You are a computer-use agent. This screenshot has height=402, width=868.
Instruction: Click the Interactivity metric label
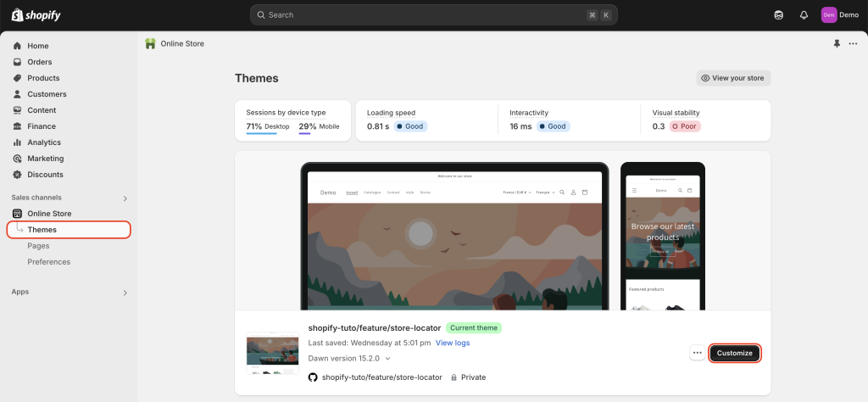point(529,113)
